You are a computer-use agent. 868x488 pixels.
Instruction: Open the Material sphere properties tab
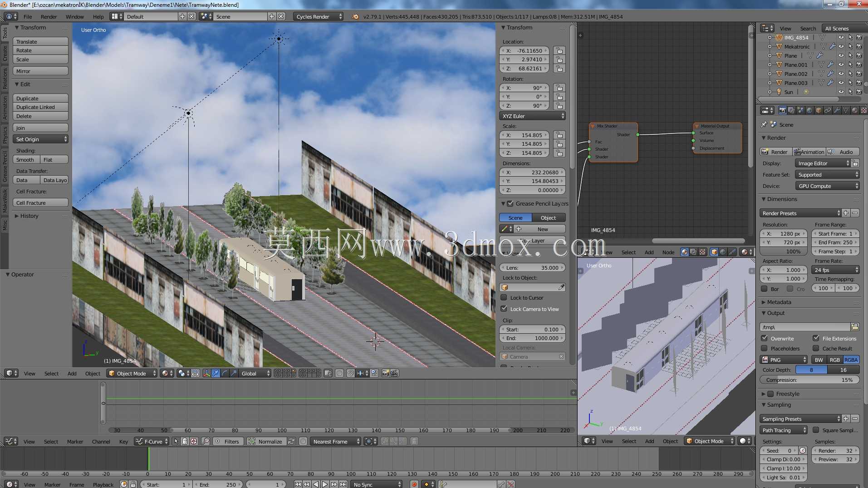(855, 110)
